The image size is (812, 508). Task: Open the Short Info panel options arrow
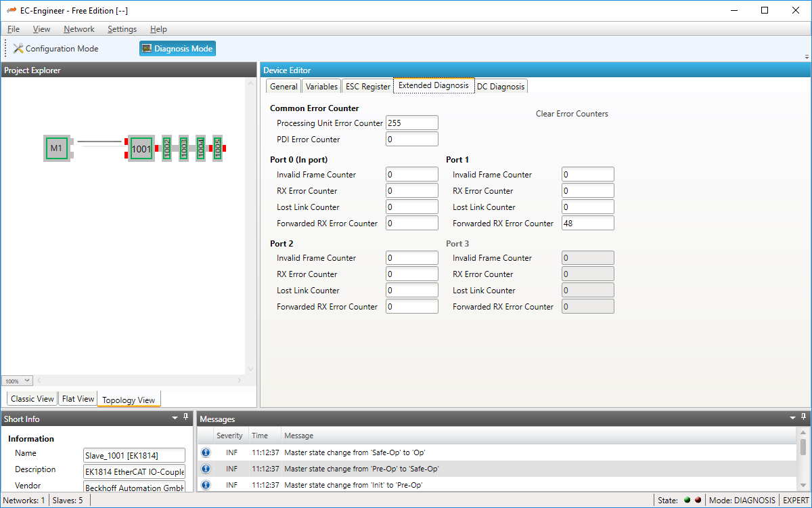tap(176, 419)
